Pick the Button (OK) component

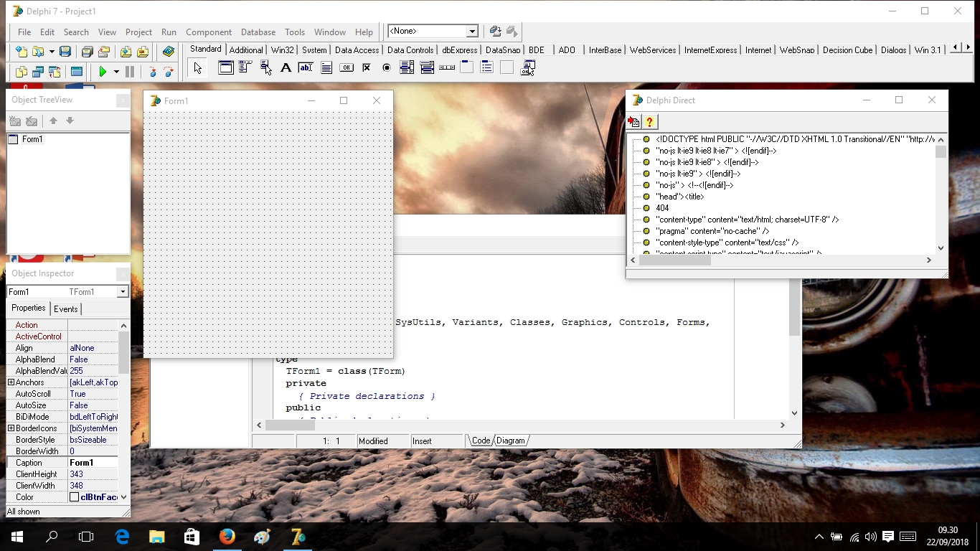(347, 68)
